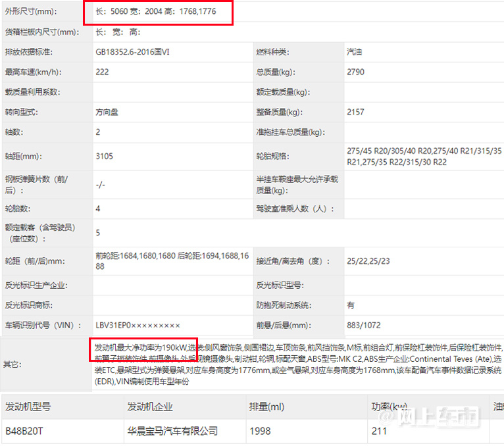The image size is (504, 446).
Task: Click the text '发动机最大净功率为190kW'
Action: pos(141,348)
